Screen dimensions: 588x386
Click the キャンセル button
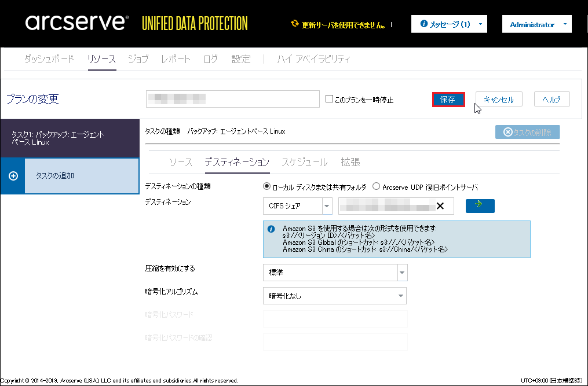pos(499,100)
